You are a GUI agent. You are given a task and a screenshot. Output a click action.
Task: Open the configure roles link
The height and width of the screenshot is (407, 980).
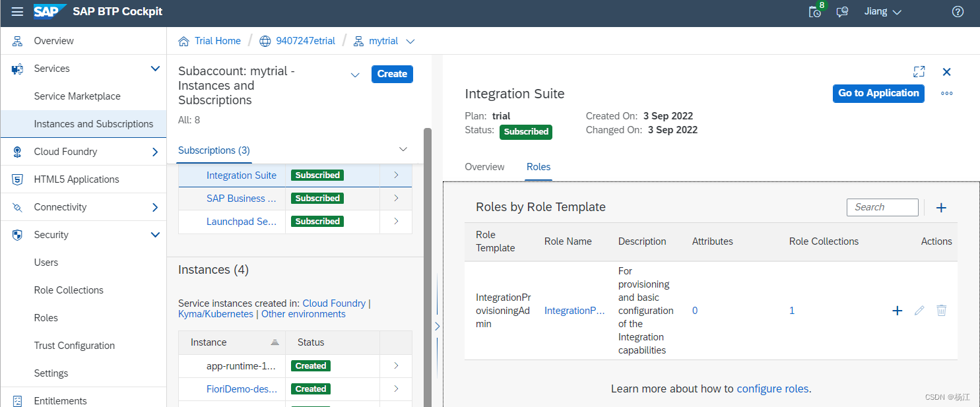(x=772, y=389)
